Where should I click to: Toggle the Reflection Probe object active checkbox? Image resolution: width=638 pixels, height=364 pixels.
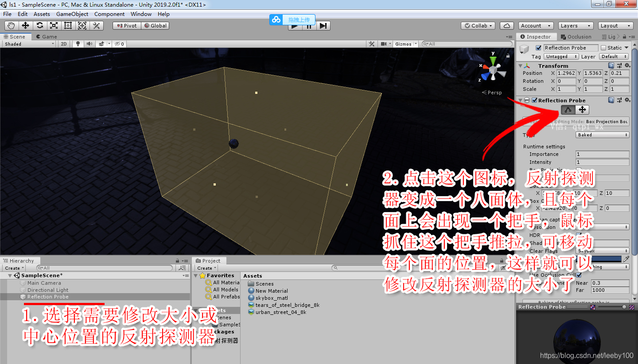(539, 48)
